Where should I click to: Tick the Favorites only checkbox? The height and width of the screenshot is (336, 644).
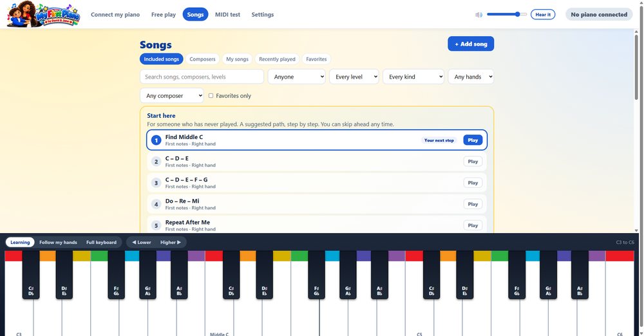tap(211, 96)
